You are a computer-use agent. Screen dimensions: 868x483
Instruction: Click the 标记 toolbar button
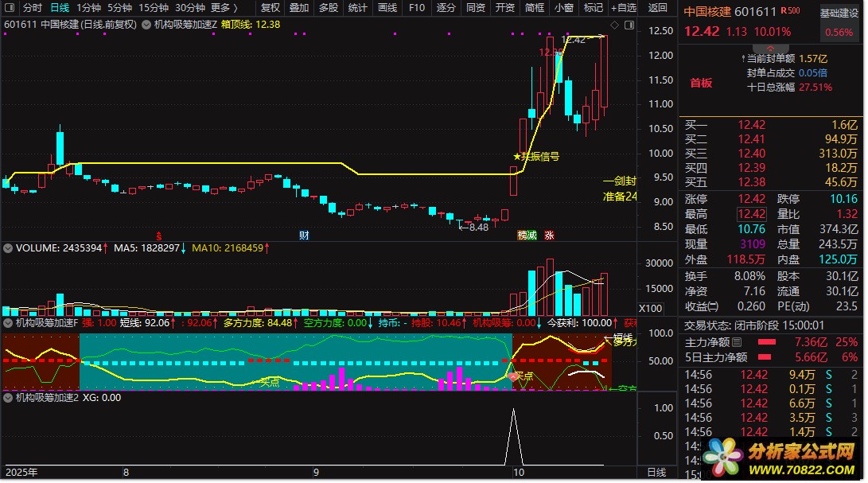click(x=593, y=8)
